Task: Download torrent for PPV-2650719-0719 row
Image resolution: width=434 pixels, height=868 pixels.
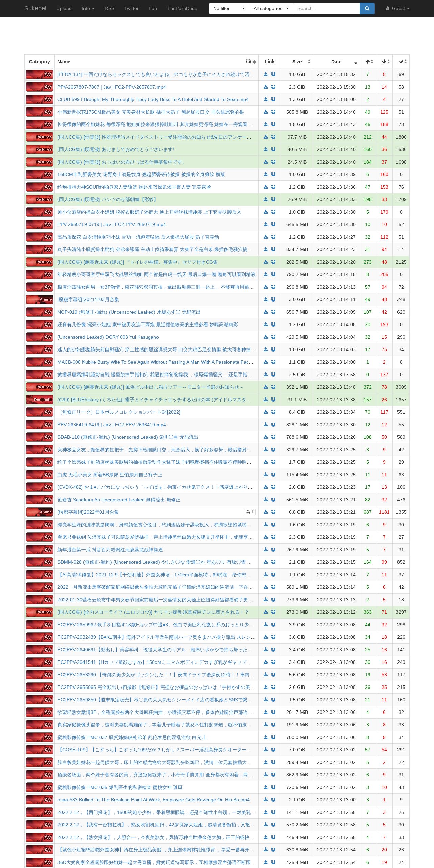Action: pyautogui.click(x=266, y=224)
